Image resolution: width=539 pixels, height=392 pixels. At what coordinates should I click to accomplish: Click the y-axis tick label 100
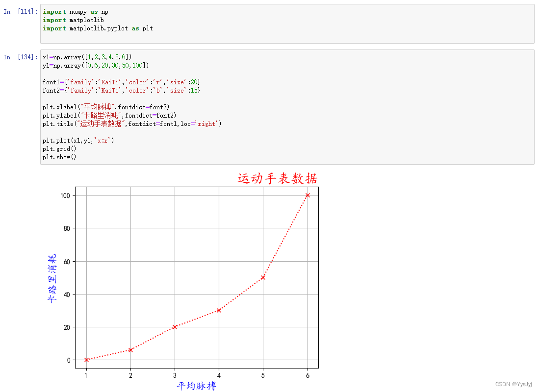(x=65, y=196)
